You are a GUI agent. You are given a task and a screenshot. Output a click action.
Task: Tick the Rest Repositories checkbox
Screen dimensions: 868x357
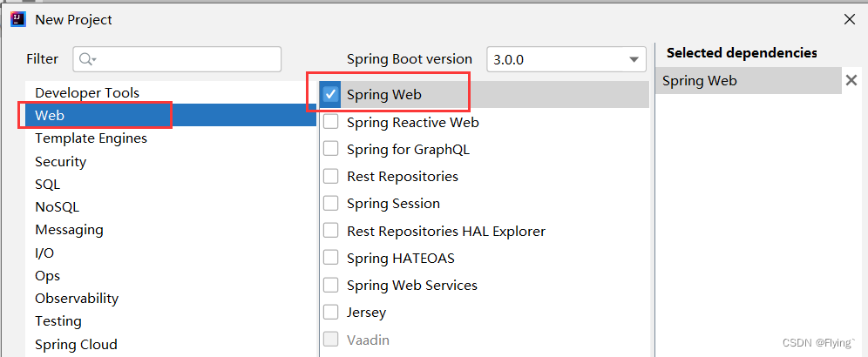click(330, 176)
